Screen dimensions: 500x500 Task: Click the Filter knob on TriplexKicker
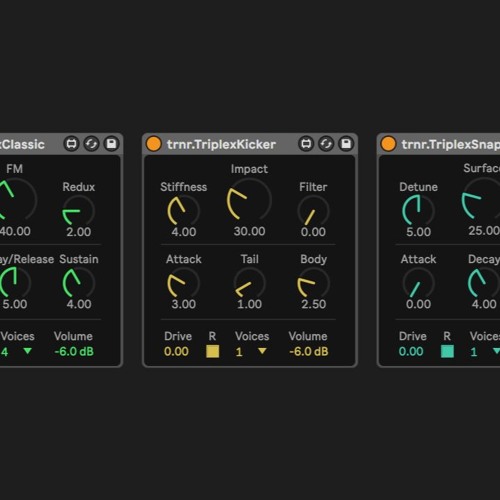(313, 211)
